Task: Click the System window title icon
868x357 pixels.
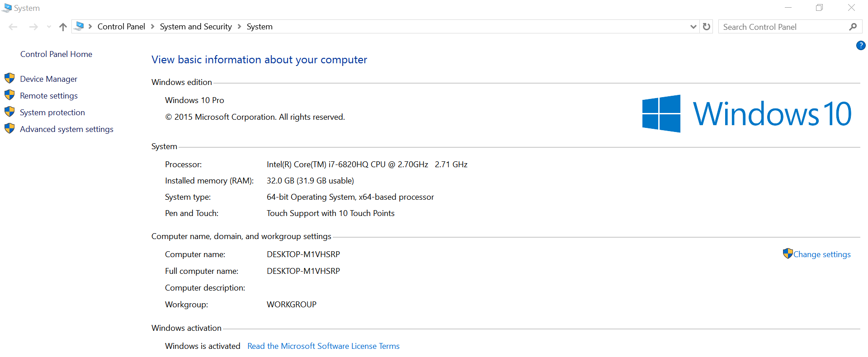Action: click(7, 8)
